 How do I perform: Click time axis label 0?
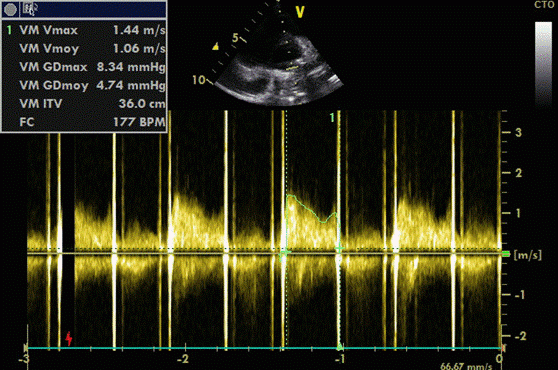pos(500,358)
